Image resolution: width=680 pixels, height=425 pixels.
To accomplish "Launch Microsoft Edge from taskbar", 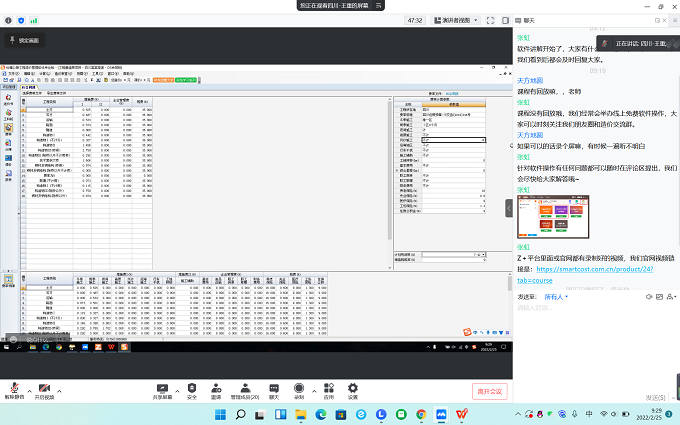I will click(320, 414).
